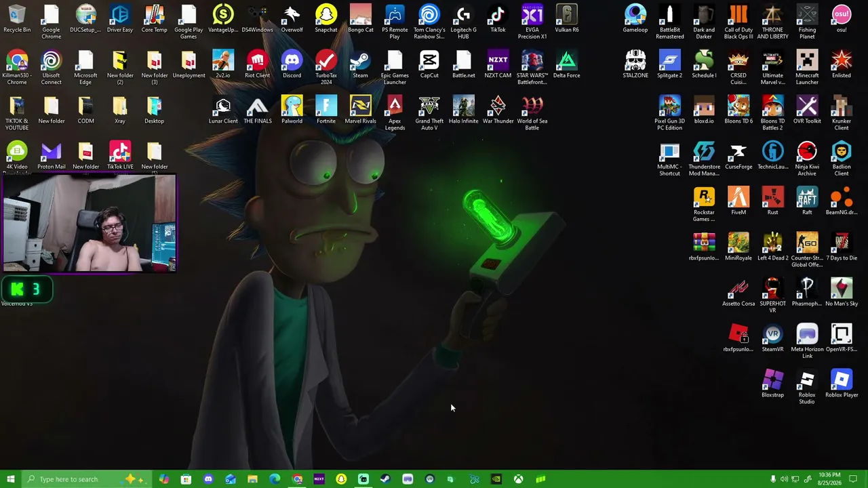The width and height of the screenshot is (868, 488).
Task: Click the TikTok LIVE desktop icon
Action: coord(120,156)
